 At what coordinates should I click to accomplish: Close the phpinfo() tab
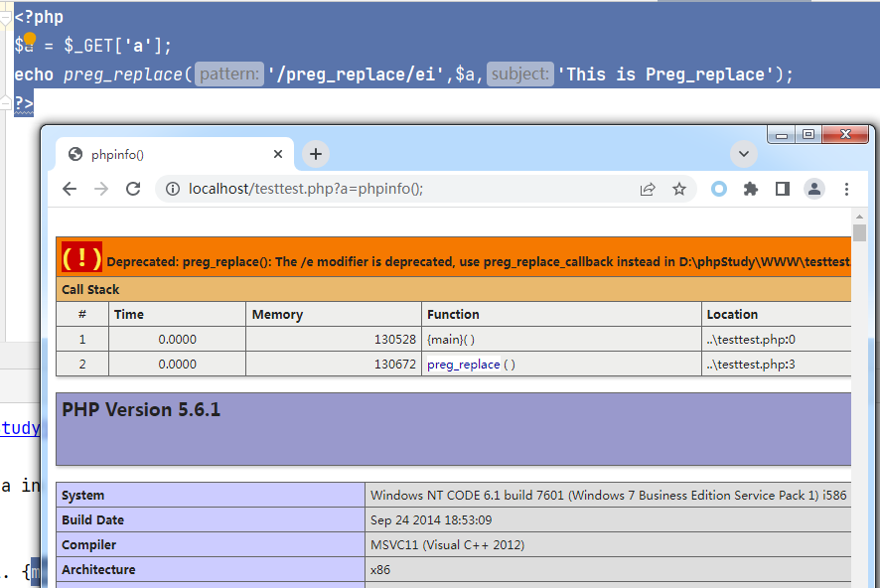tap(278, 154)
